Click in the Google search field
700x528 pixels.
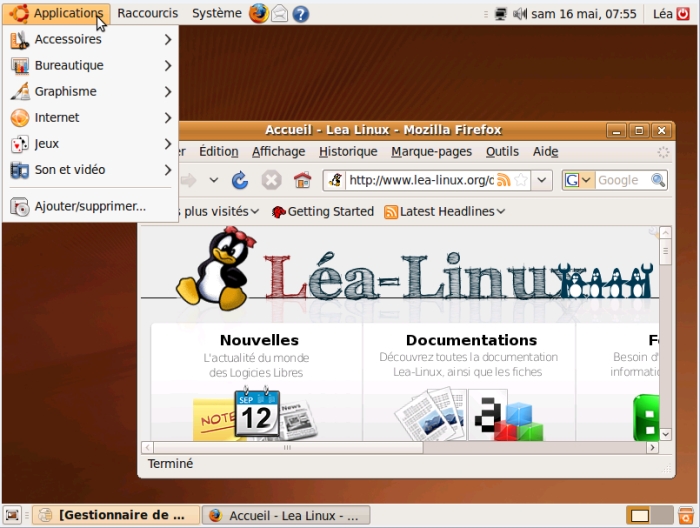622,180
